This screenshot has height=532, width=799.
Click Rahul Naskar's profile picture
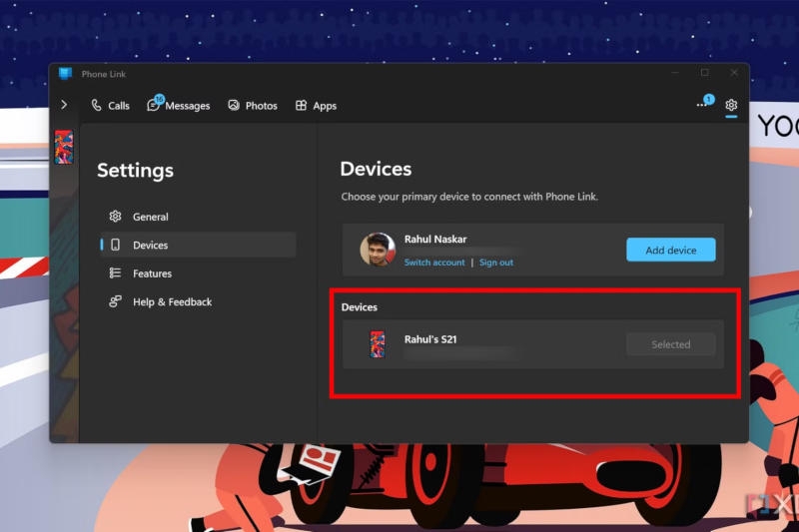[x=378, y=250]
